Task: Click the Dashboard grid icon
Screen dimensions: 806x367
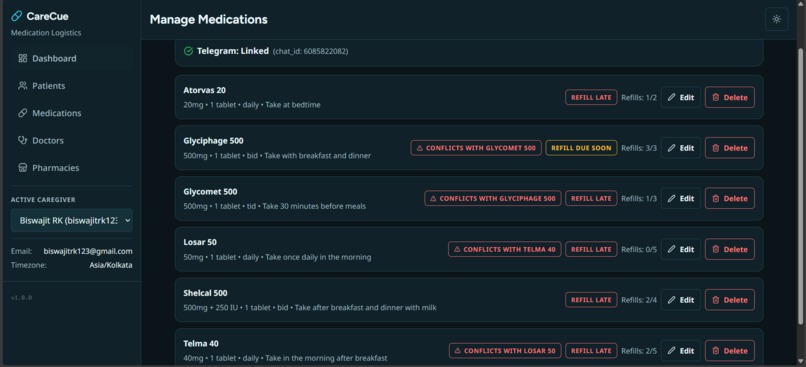Action: tap(23, 59)
